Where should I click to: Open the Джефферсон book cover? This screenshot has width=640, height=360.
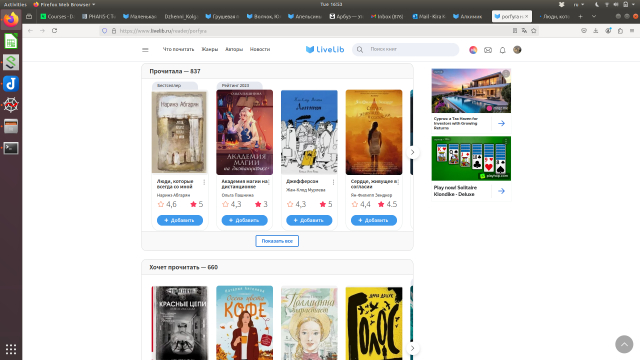coord(309,132)
